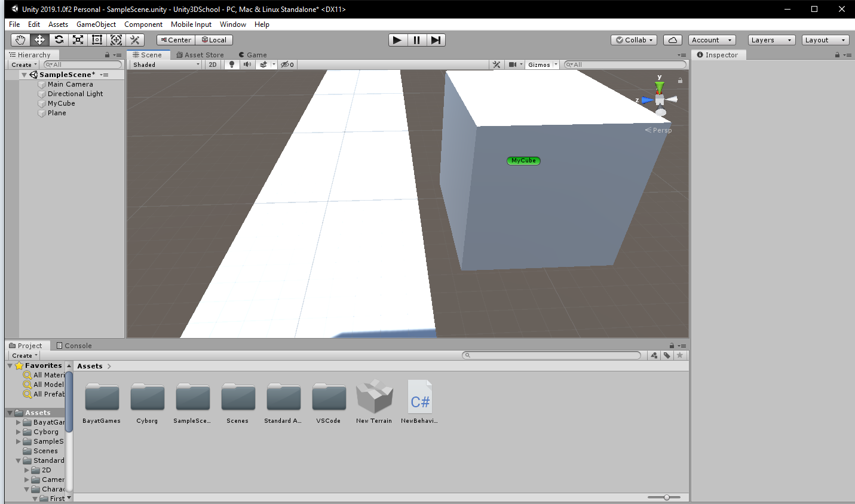This screenshot has height=504, width=855.
Task: Toggle scene gizmo lock icon
Action: pos(680,80)
